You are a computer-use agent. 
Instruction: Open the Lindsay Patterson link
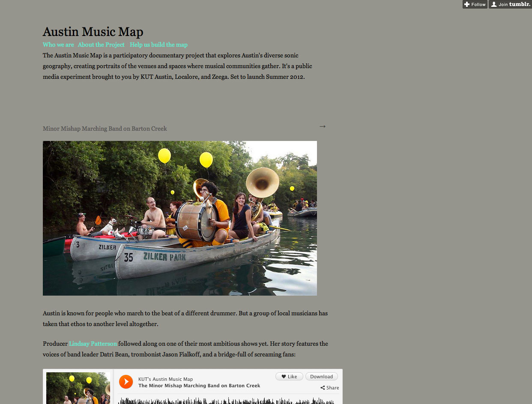[93, 344]
